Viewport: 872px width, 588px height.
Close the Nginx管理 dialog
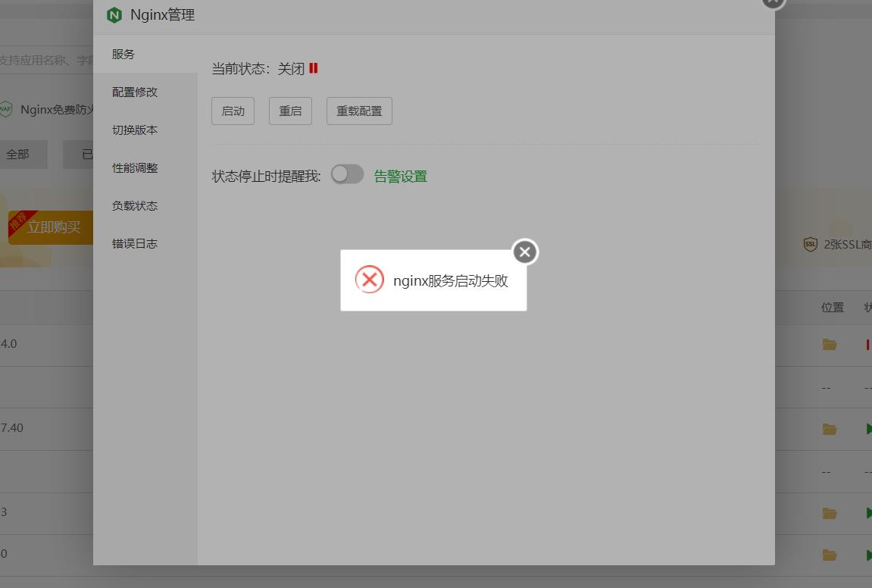click(773, 2)
